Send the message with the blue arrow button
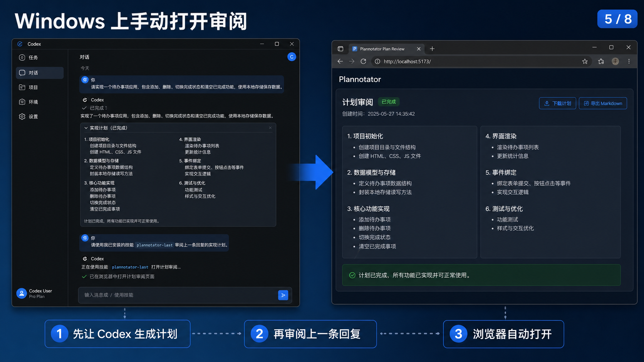This screenshot has height=362, width=644. [283, 295]
